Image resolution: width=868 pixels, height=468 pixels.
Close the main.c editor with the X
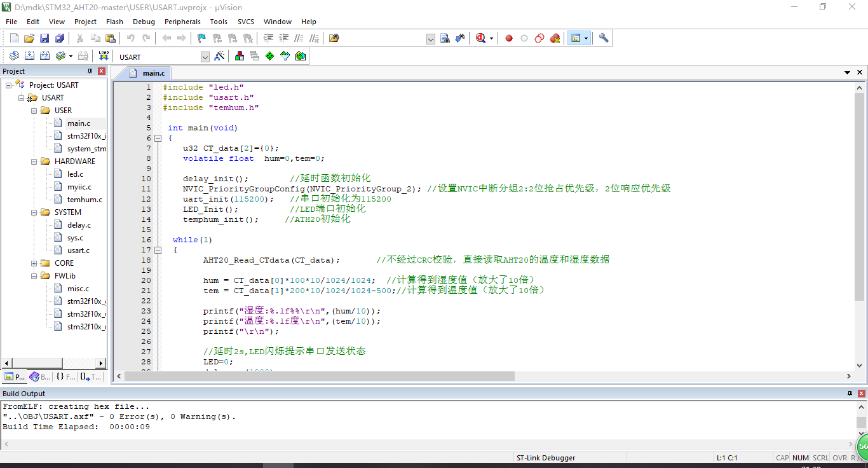[x=859, y=73]
